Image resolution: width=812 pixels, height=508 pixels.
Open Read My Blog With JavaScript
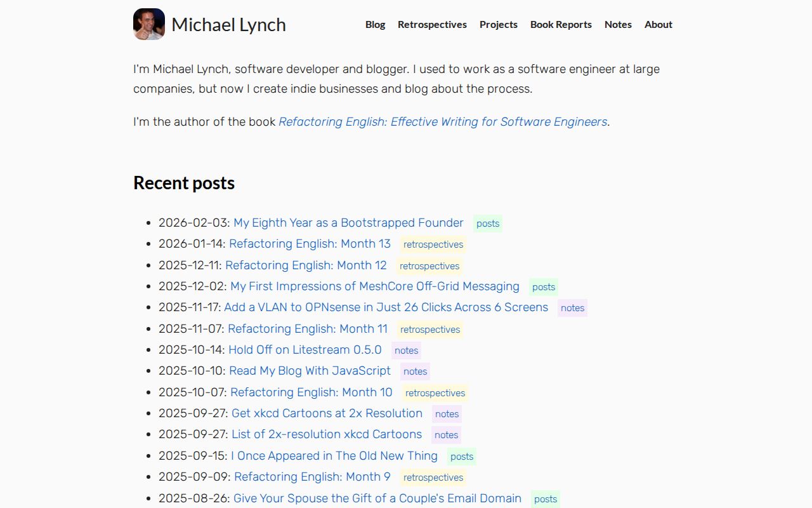tap(310, 371)
